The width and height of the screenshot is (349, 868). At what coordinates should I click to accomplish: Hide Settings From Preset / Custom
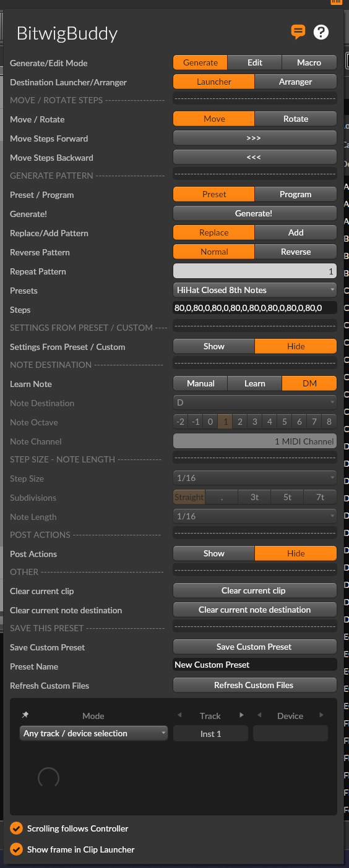[296, 346]
